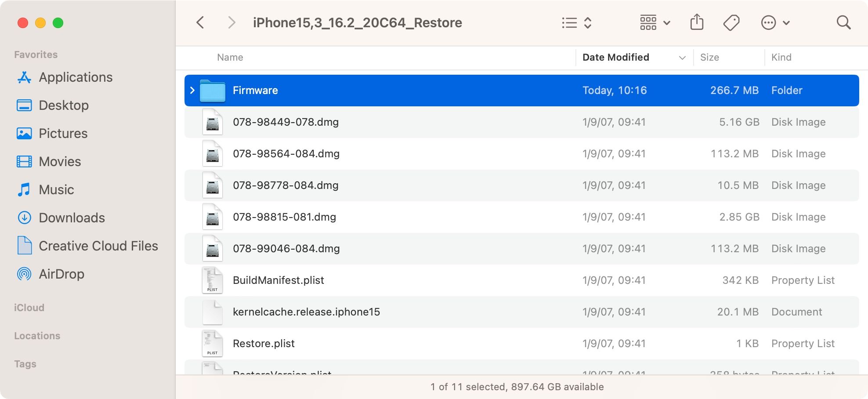Image resolution: width=868 pixels, height=399 pixels.
Task: Select the Applications sidebar item
Action: [x=76, y=77]
